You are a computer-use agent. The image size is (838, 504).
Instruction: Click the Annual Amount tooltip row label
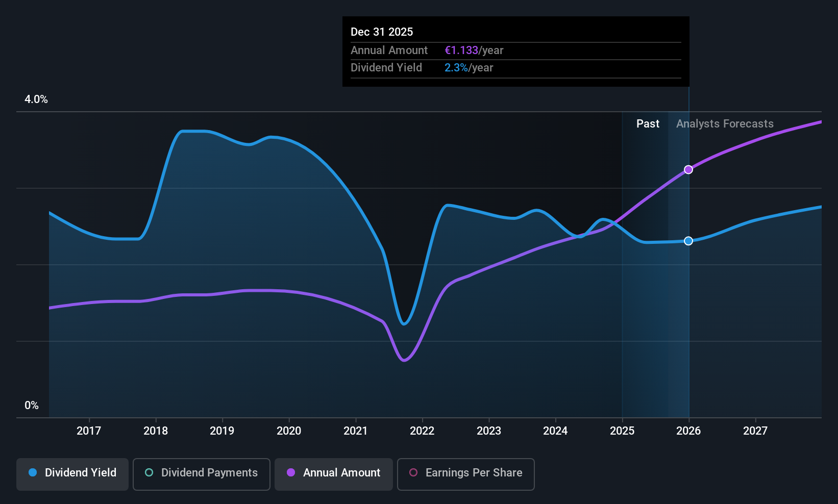coord(389,51)
